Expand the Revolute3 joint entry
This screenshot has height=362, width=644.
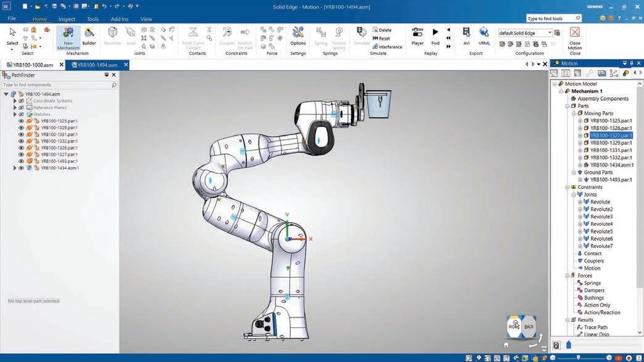tap(580, 216)
